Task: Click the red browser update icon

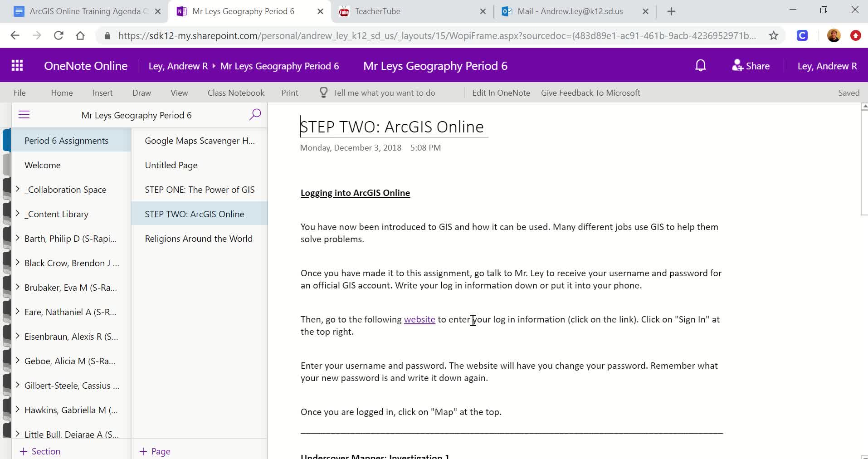Action: (856, 35)
